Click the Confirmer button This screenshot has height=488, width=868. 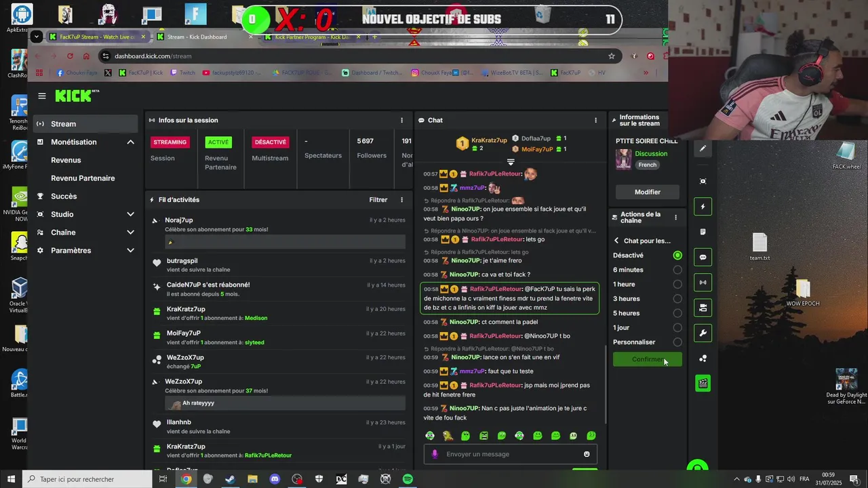click(647, 359)
